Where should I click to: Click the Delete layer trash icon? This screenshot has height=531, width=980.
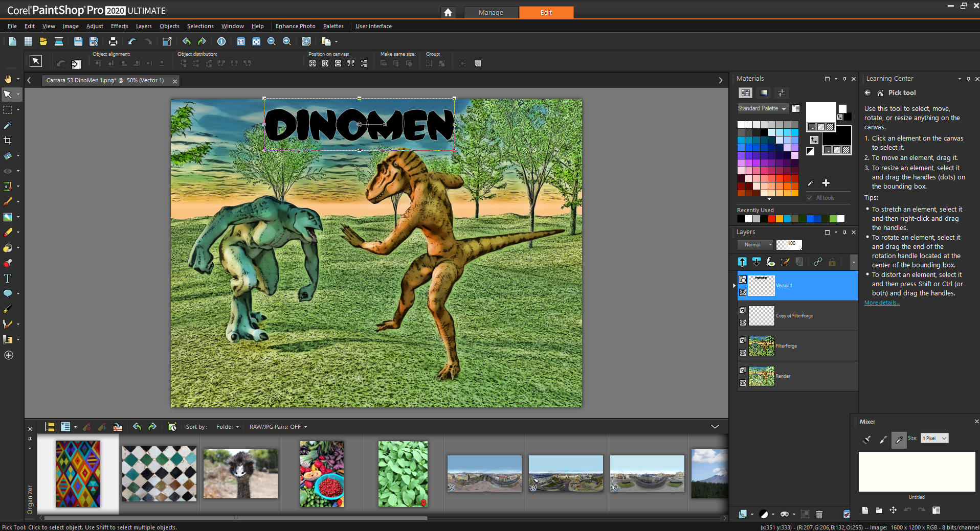pyautogui.click(x=819, y=514)
